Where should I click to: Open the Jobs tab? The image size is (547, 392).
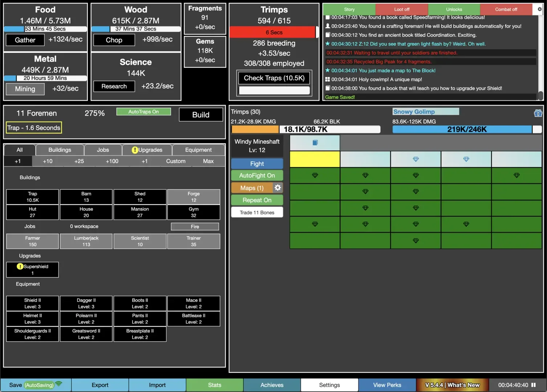[103, 150]
